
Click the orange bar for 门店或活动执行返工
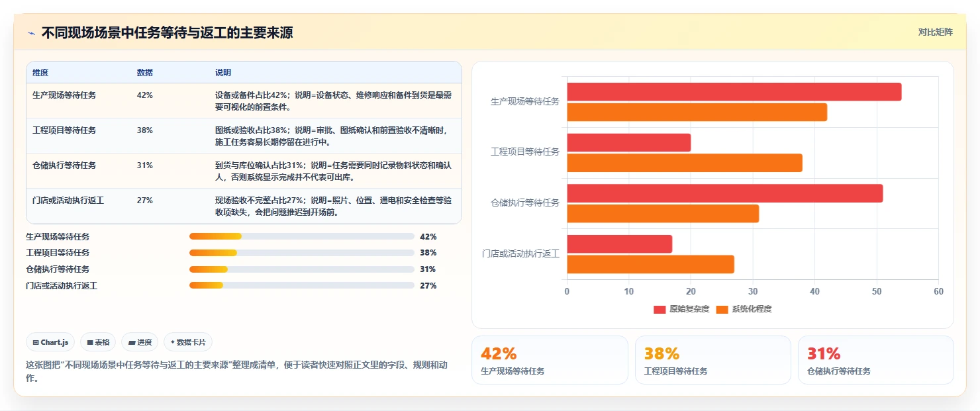tap(650, 264)
